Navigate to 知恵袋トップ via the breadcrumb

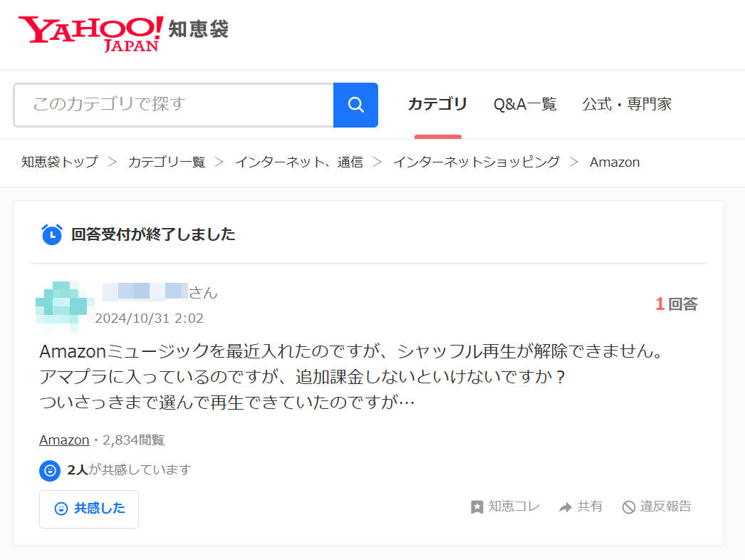59,162
